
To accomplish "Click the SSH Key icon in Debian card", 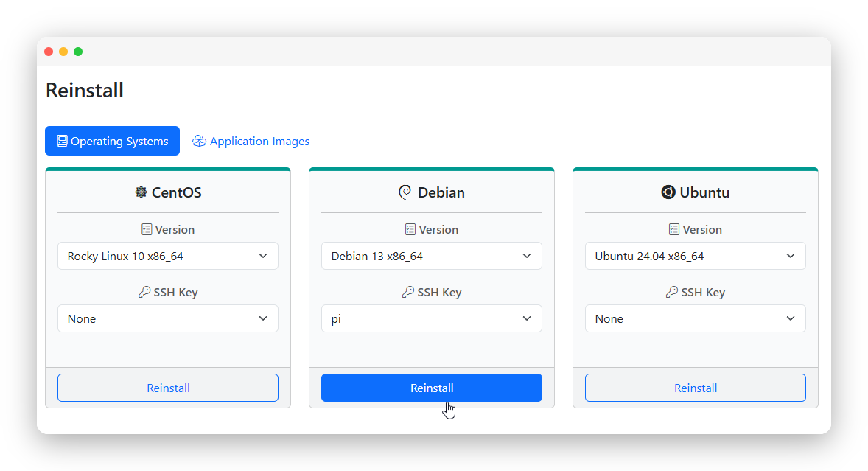I will coord(408,292).
